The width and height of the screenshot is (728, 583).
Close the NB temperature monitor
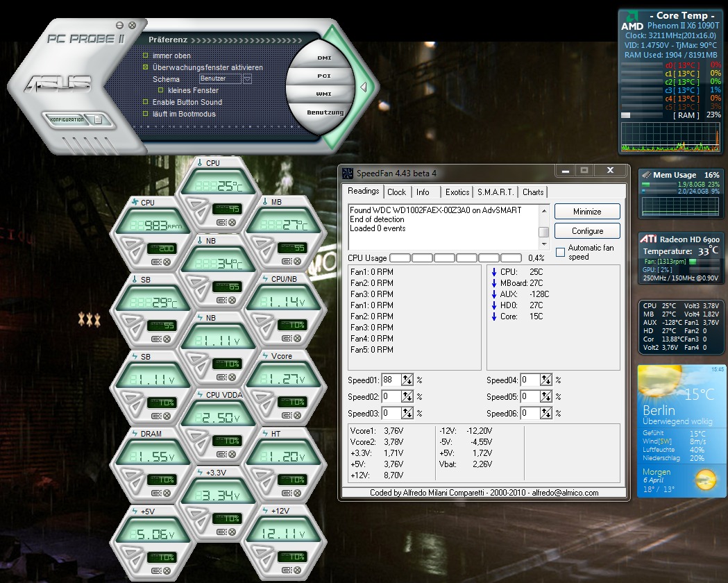pyautogui.click(x=232, y=301)
